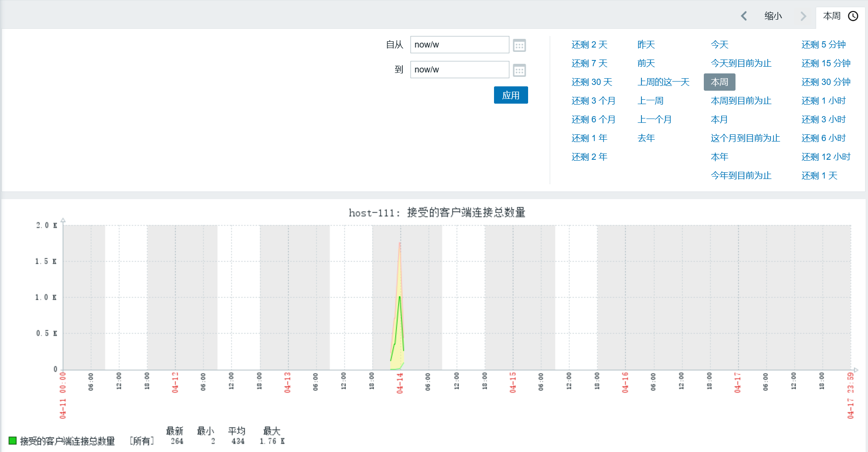The width and height of the screenshot is (868, 452).
Task: Select 上一周 range
Action: point(651,101)
